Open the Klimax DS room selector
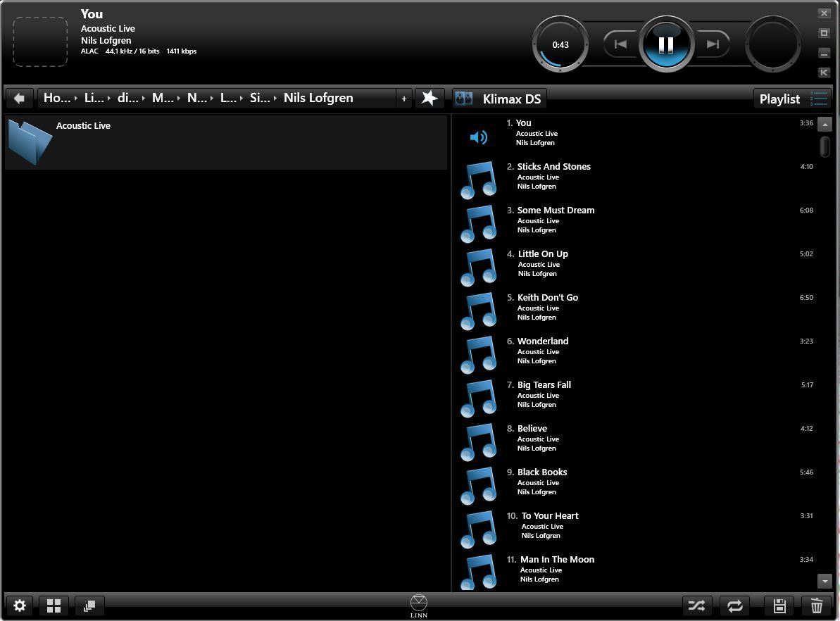840x621 pixels. (499, 99)
